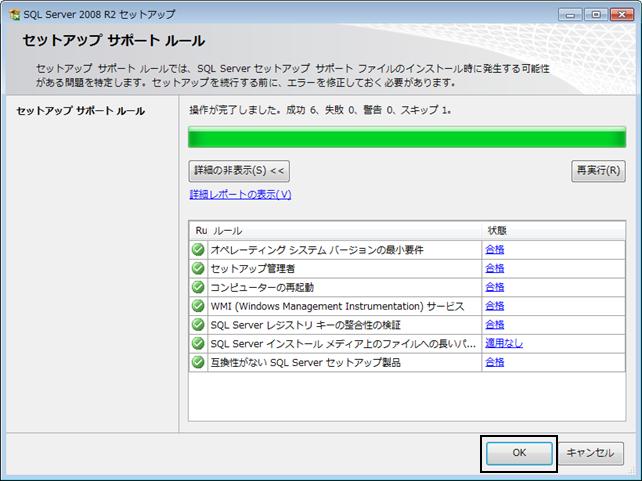642x481 pixels.
Task: Select row text SQL Server インストール メディア上のファイル
Action: click(x=343, y=343)
